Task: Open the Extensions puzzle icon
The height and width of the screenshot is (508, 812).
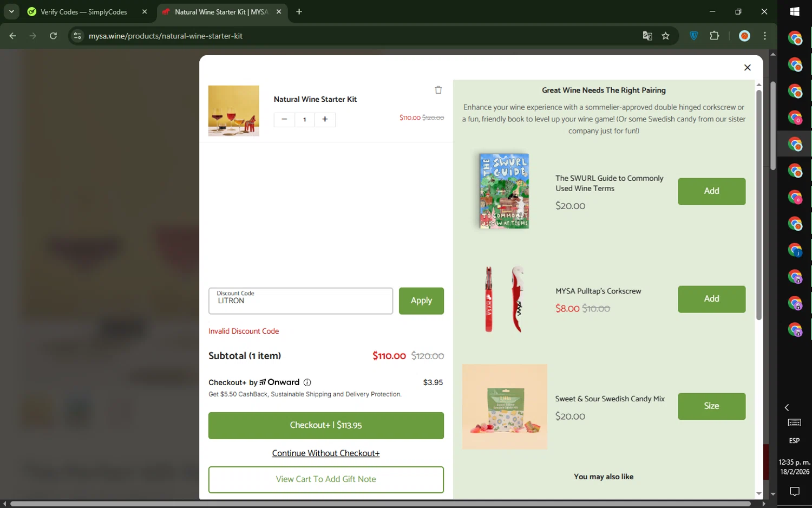Action: click(715, 36)
